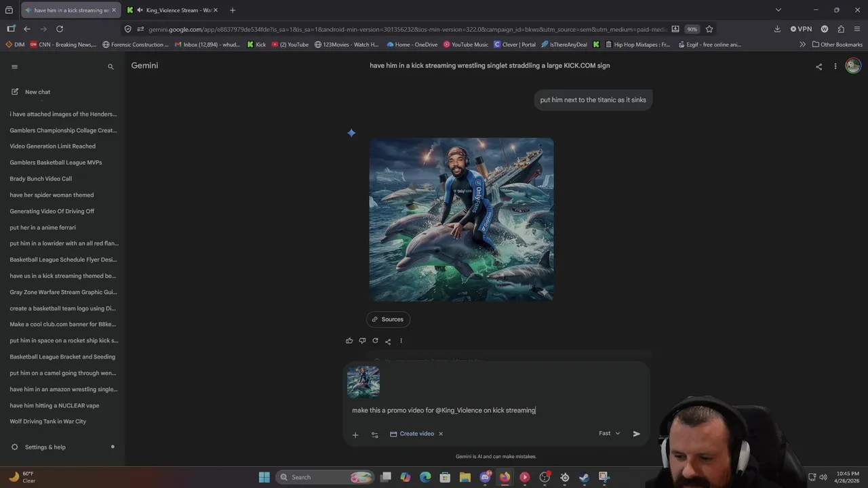Open the Kick bookmark
Image resolution: width=868 pixels, height=488 pixels.
pos(256,45)
